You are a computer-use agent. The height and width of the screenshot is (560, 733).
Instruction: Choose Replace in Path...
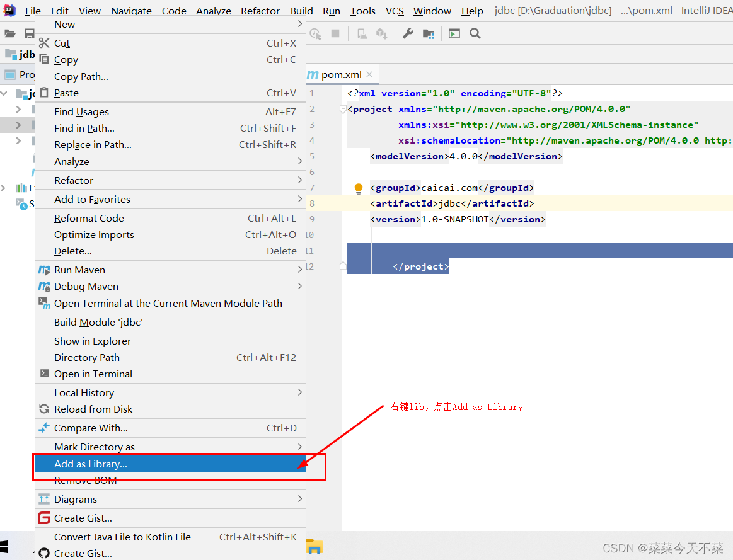click(x=171, y=145)
